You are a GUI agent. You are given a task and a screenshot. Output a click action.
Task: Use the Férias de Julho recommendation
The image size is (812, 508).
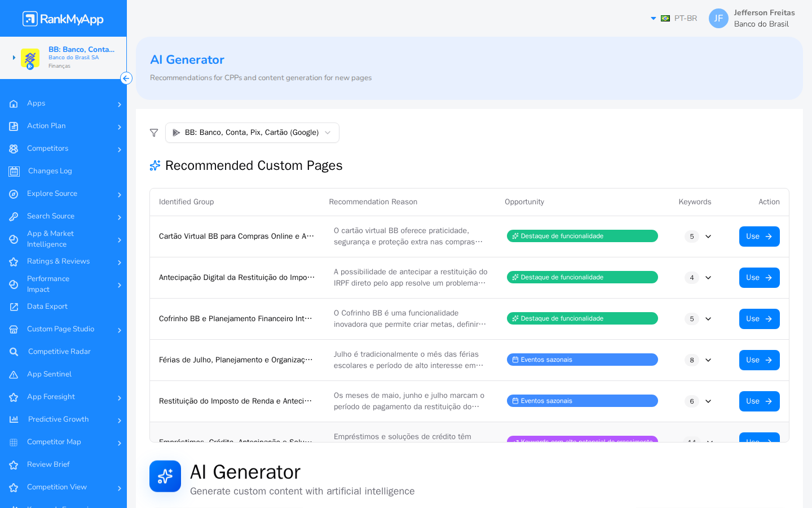(x=759, y=360)
